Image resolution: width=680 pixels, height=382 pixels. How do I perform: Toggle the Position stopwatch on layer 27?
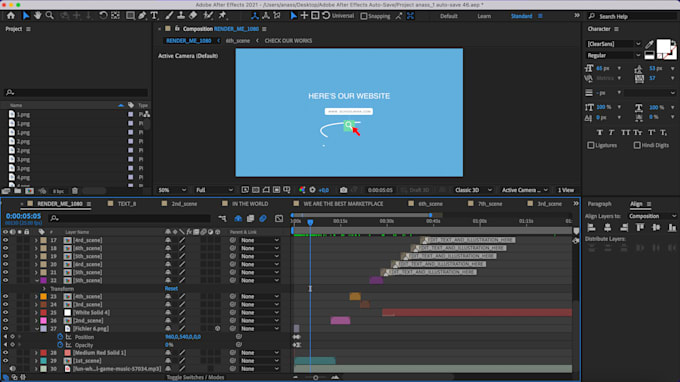(60, 336)
